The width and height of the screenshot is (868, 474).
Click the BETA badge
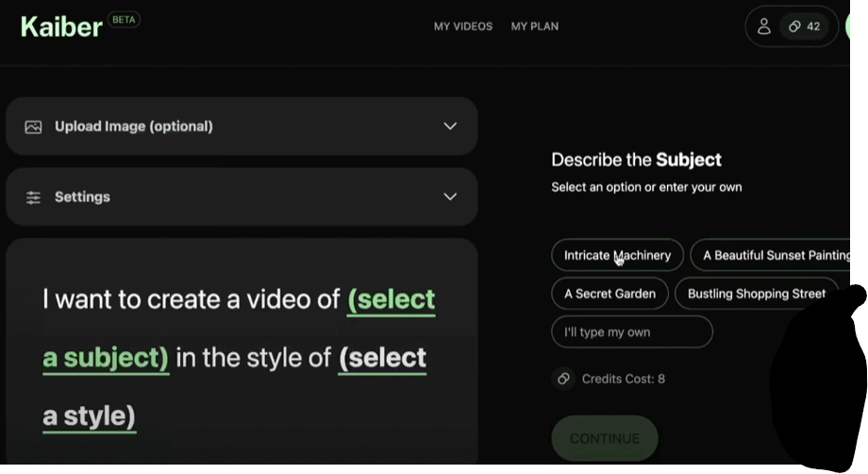coord(124,20)
